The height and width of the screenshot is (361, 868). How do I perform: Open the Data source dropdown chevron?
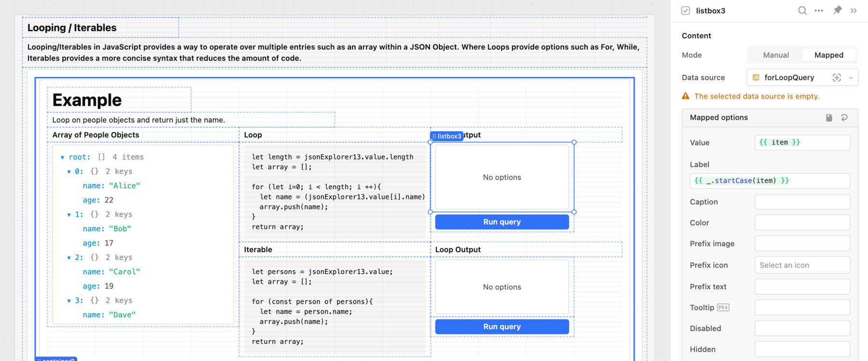[x=851, y=78]
